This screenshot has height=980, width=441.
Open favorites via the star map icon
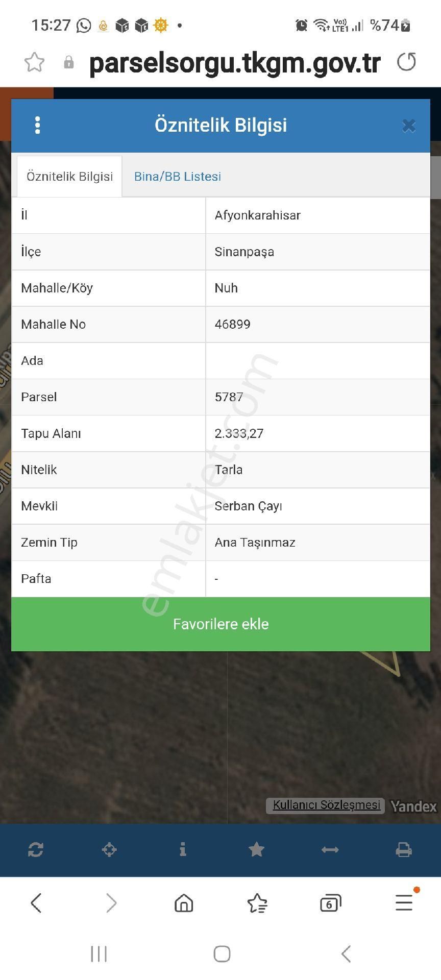coord(256,850)
